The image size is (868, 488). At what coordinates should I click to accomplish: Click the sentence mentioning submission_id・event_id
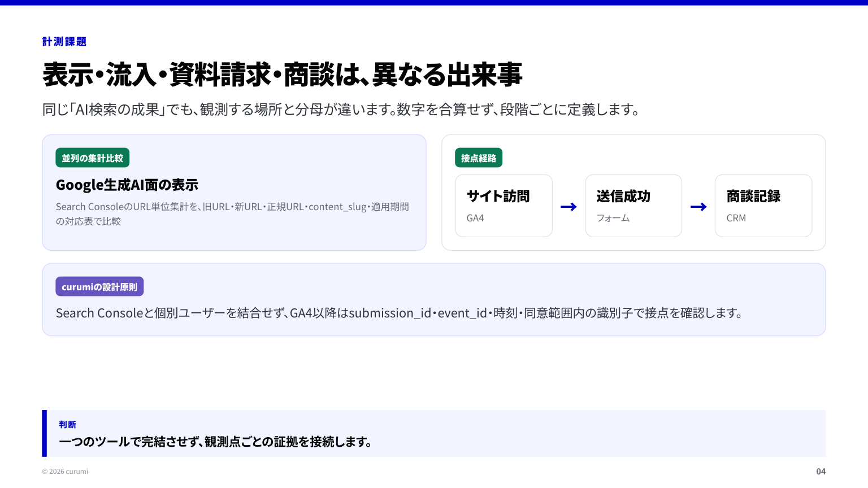pyautogui.click(x=399, y=313)
